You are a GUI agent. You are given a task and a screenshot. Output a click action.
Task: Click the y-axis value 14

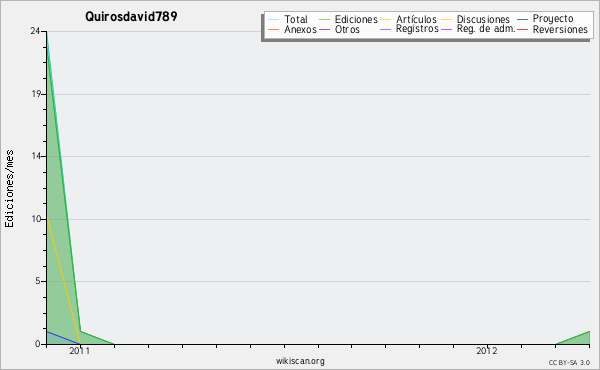pyautogui.click(x=36, y=156)
